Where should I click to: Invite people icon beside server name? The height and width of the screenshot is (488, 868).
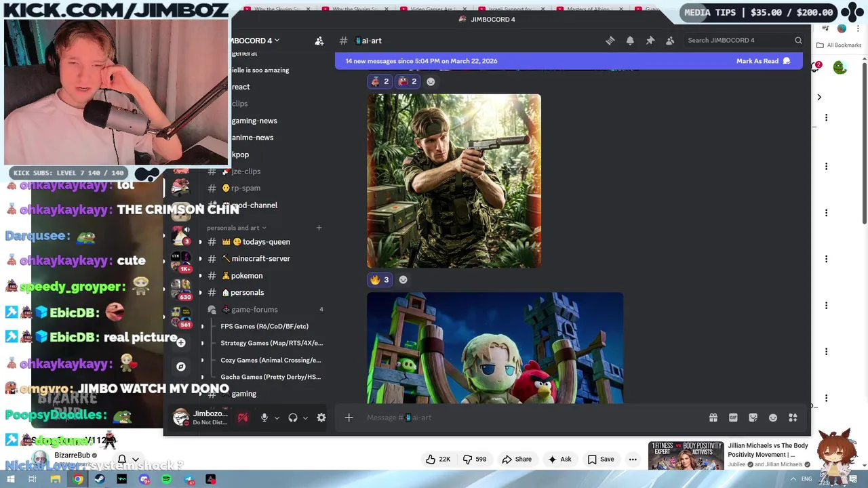click(x=319, y=41)
